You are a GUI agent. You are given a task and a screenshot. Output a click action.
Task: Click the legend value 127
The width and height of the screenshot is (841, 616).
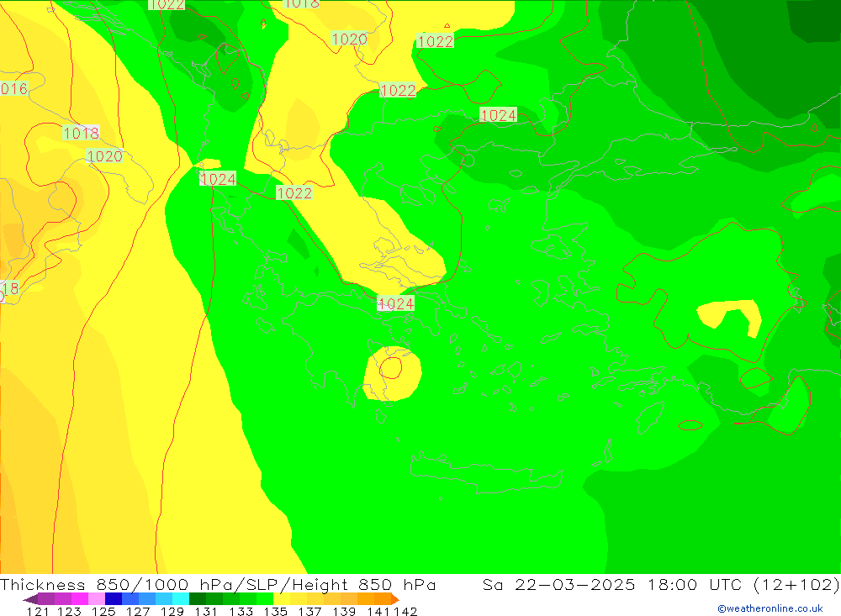coord(138,611)
